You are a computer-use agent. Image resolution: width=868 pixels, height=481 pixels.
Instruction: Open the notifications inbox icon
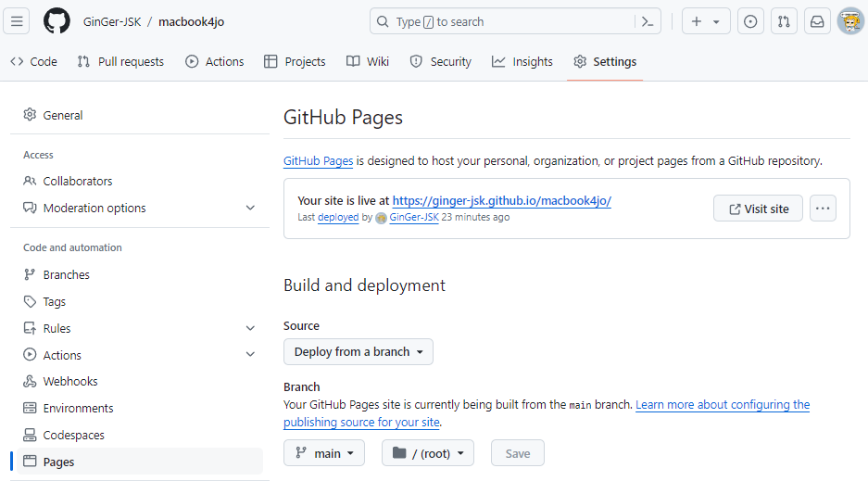click(817, 21)
